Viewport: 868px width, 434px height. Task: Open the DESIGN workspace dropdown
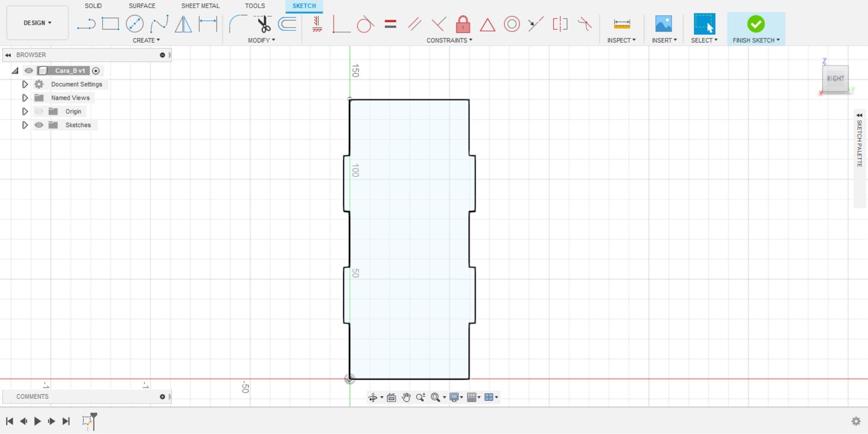pyautogui.click(x=38, y=23)
